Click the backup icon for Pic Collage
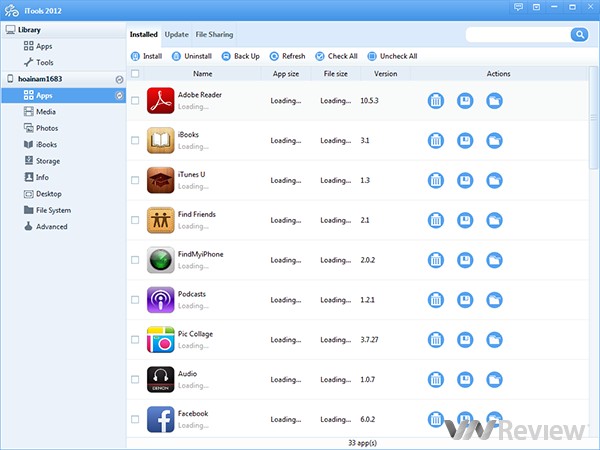 [x=465, y=340]
